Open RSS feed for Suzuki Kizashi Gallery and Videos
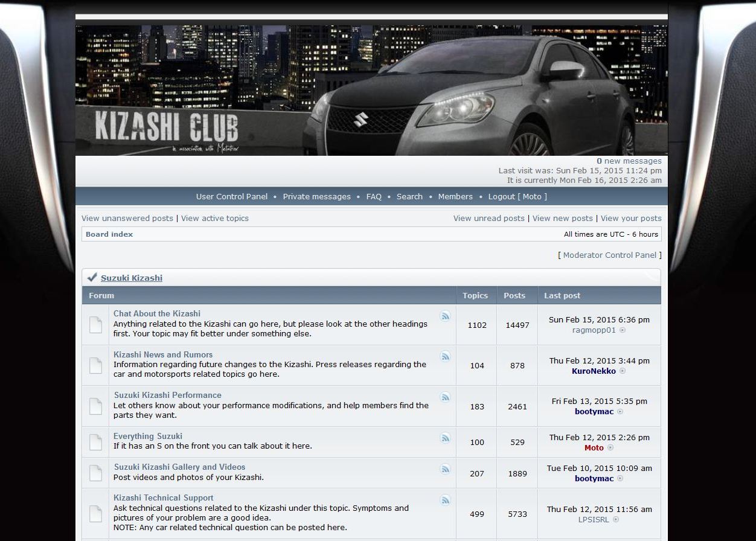The width and height of the screenshot is (756, 541). (x=445, y=469)
